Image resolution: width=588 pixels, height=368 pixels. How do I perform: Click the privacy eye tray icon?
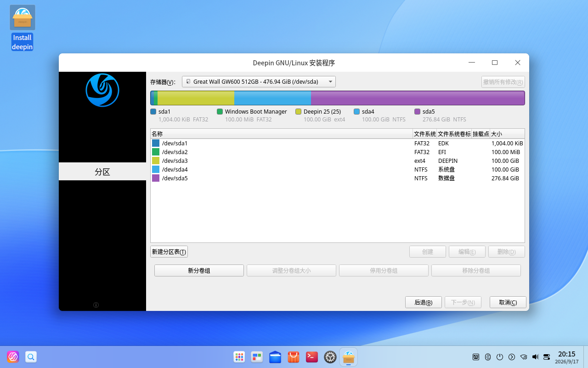tap(524, 357)
